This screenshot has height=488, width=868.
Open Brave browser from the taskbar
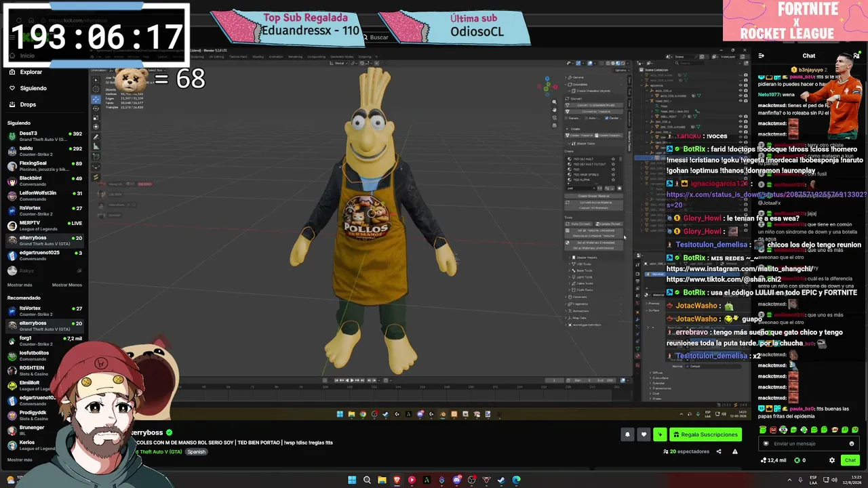pyautogui.click(x=397, y=480)
